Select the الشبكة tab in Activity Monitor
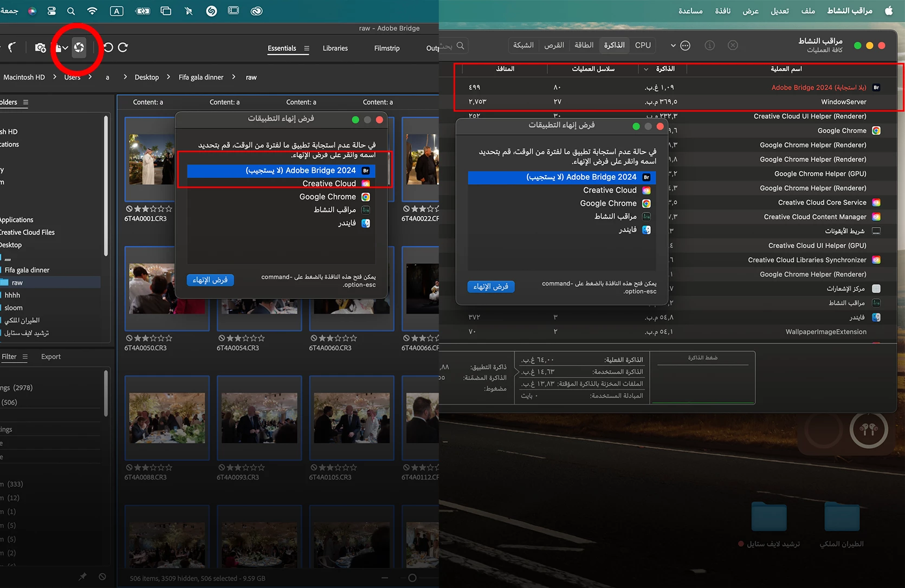Screen dimensions: 905x588 pyautogui.click(x=523, y=46)
